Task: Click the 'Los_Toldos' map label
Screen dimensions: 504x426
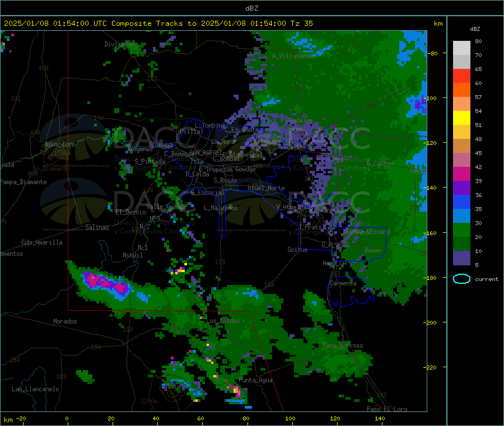Action: click(223, 321)
